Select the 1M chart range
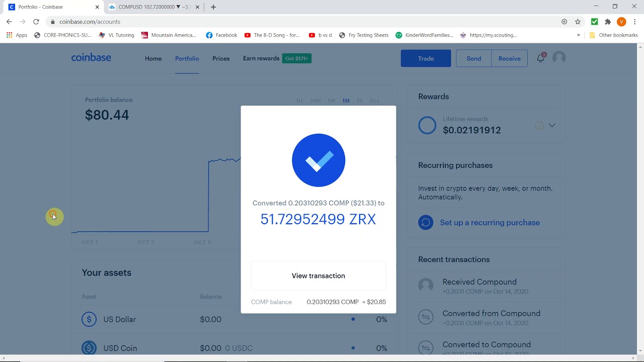Image resolution: width=644 pixels, height=362 pixels. (346, 101)
